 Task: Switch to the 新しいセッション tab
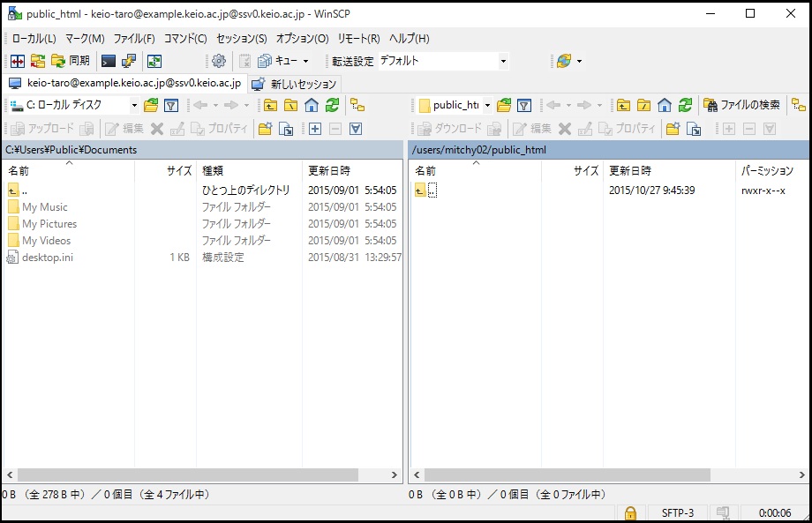294,84
